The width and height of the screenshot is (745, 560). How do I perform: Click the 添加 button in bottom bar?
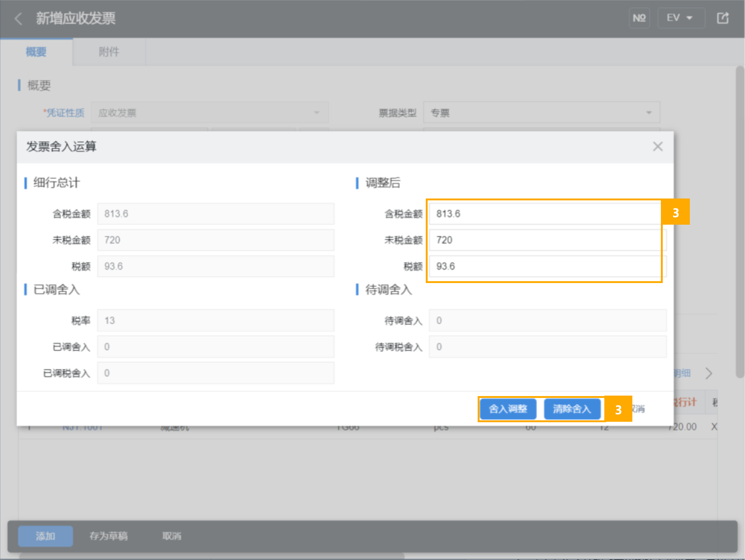45,536
